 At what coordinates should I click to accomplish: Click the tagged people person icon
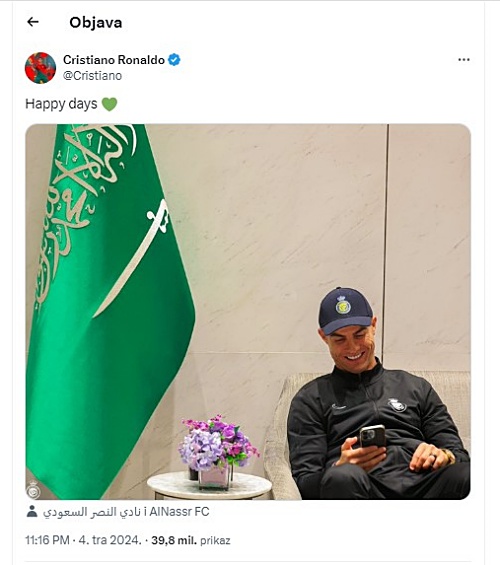(x=32, y=512)
